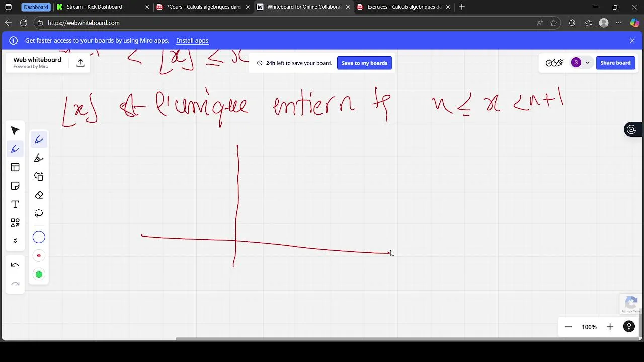Pick the pen variant in the drawing submenu
The width and height of the screenshot is (644, 362).
pos(39,140)
